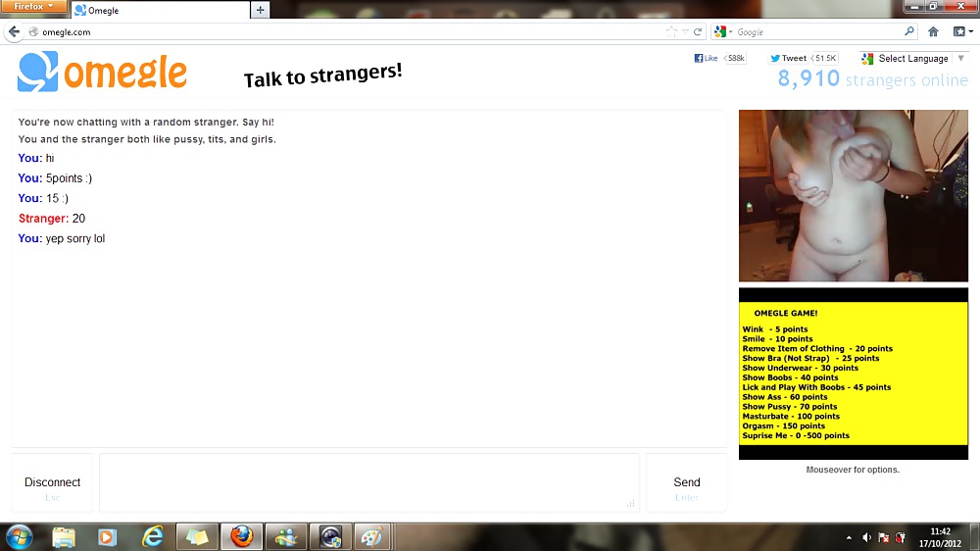Open Internet Explorer from the taskbar
The width and height of the screenshot is (980, 551).
click(x=153, y=536)
